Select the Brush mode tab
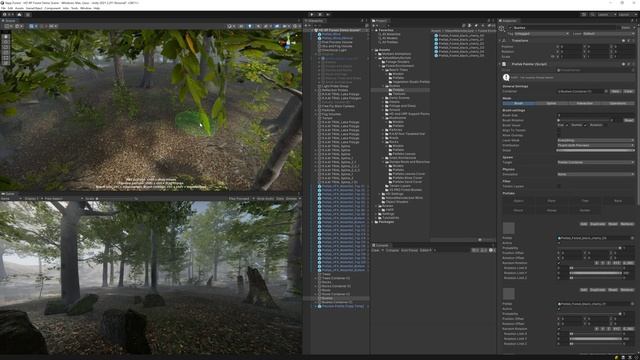This screenshot has height=360, width=640. [x=518, y=103]
